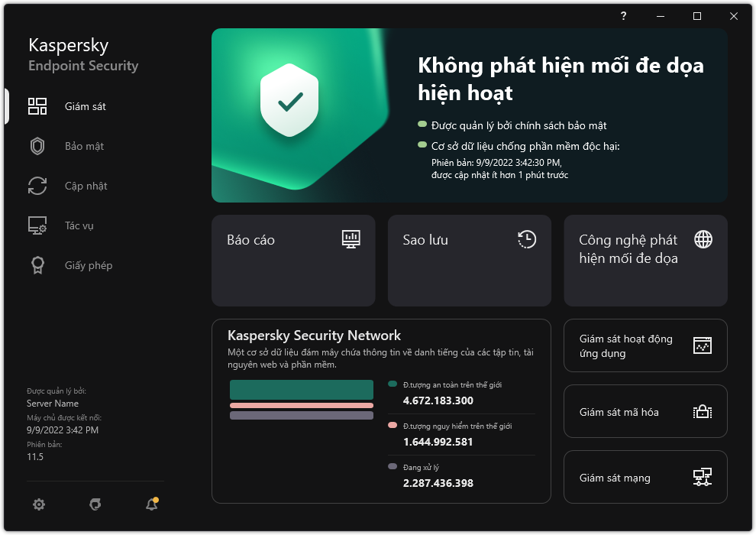Open the Cập nhật section

point(86,186)
